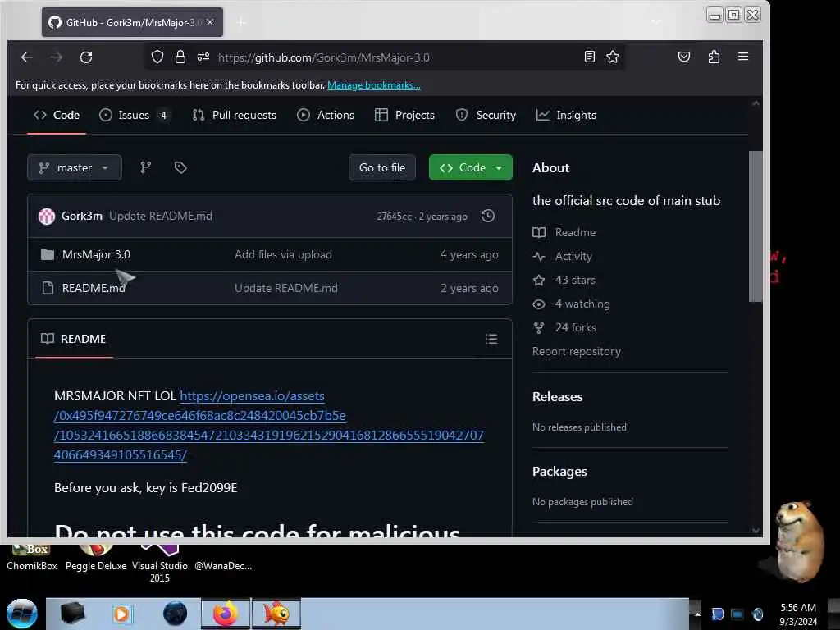Viewport: 840px width, 630px height.
Task: Open the goldfish app in taskbar
Action: pos(276,614)
